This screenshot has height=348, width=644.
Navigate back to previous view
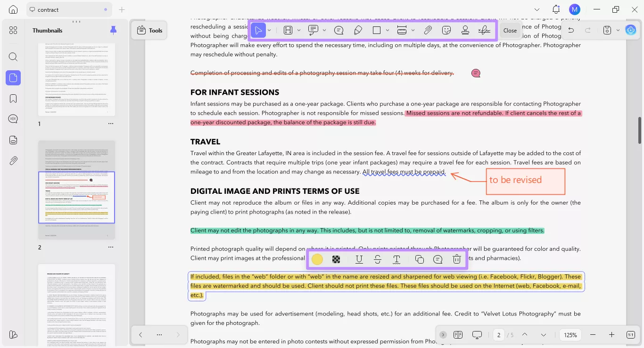coord(140,335)
